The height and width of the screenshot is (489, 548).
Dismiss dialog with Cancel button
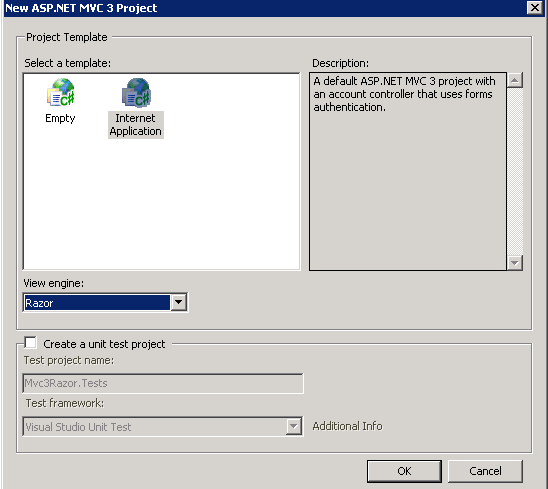click(485, 471)
